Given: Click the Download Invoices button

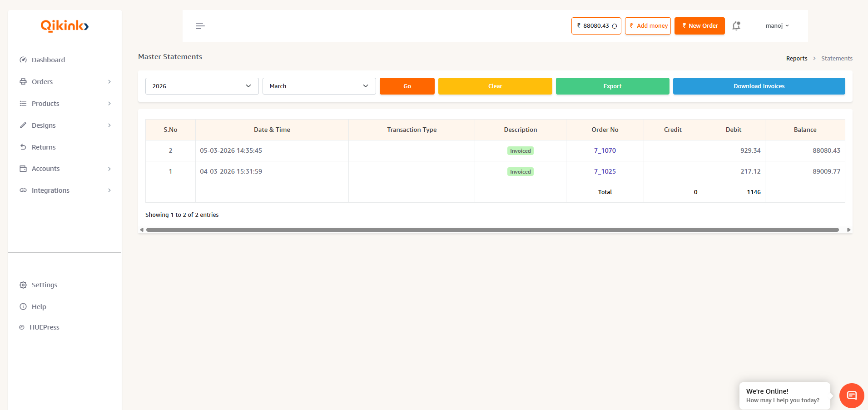Looking at the screenshot, I should point(759,86).
